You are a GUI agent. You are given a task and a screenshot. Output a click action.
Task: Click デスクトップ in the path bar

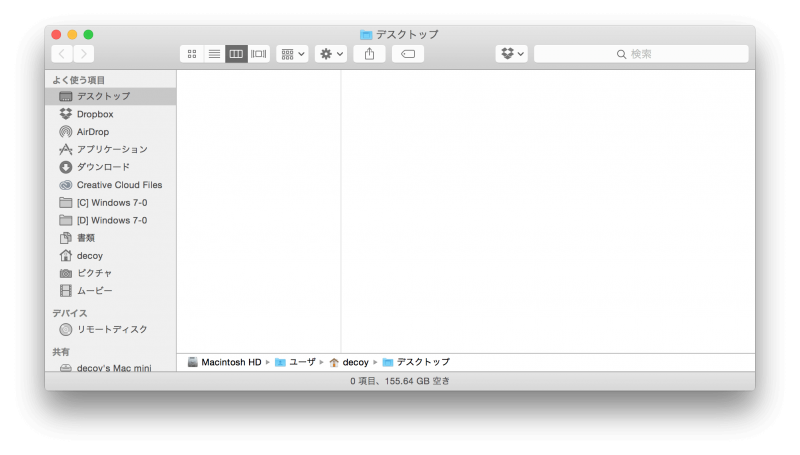coord(416,362)
